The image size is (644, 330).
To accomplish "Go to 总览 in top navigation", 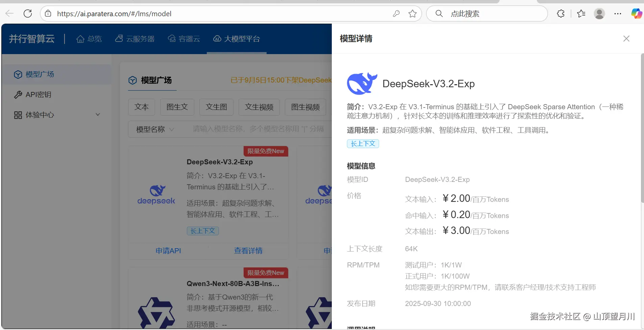I will tap(89, 39).
